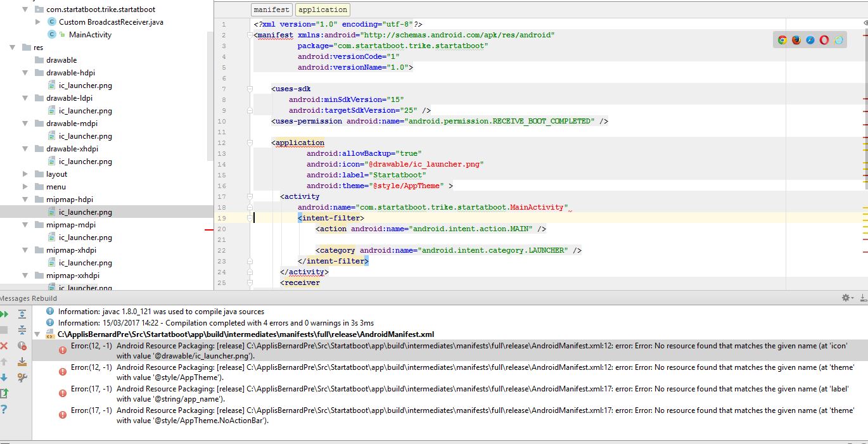Click the Messages Rebuild panel title
The width and height of the screenshot is (868, 444).
pyautogui.click(x=29, y=298)
